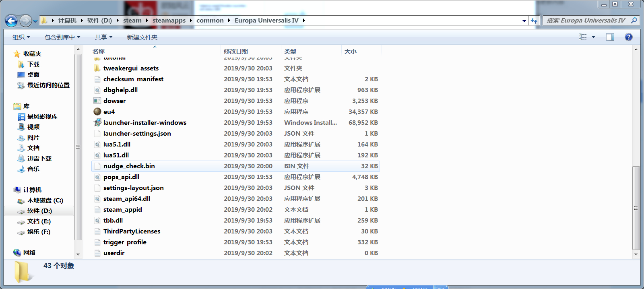Open the 图片 library
The width and height of the screenshot is (644, 289).
(x=29, y=138)
